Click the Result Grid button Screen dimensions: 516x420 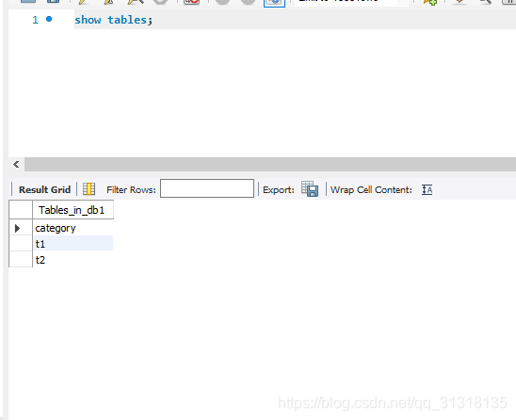[x=44, y=189]
